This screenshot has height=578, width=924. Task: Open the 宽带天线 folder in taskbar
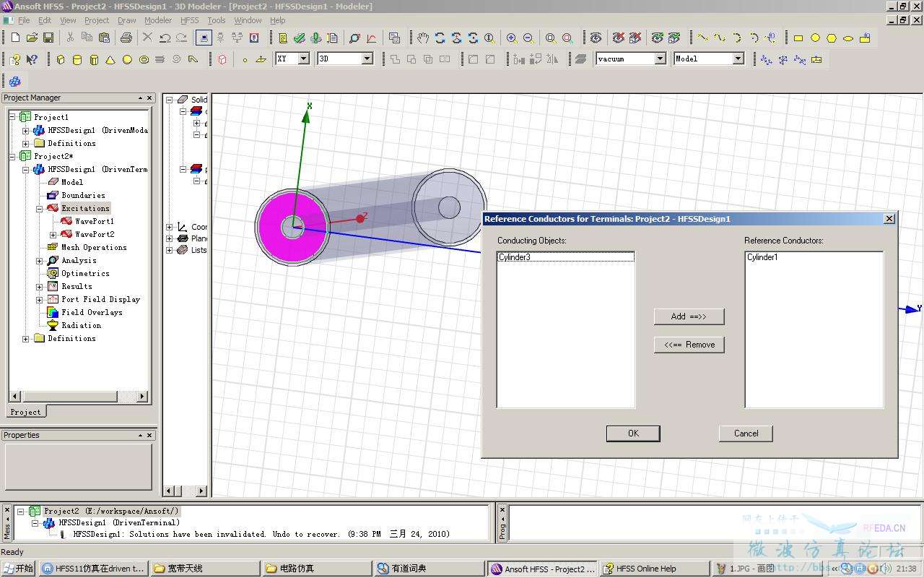coord(206,569)
